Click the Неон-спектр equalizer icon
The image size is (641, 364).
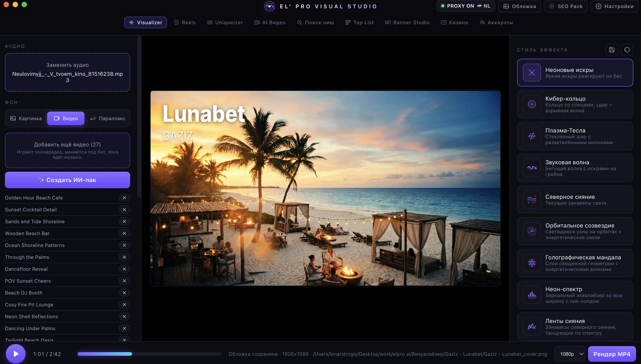[x=532, y=295]
